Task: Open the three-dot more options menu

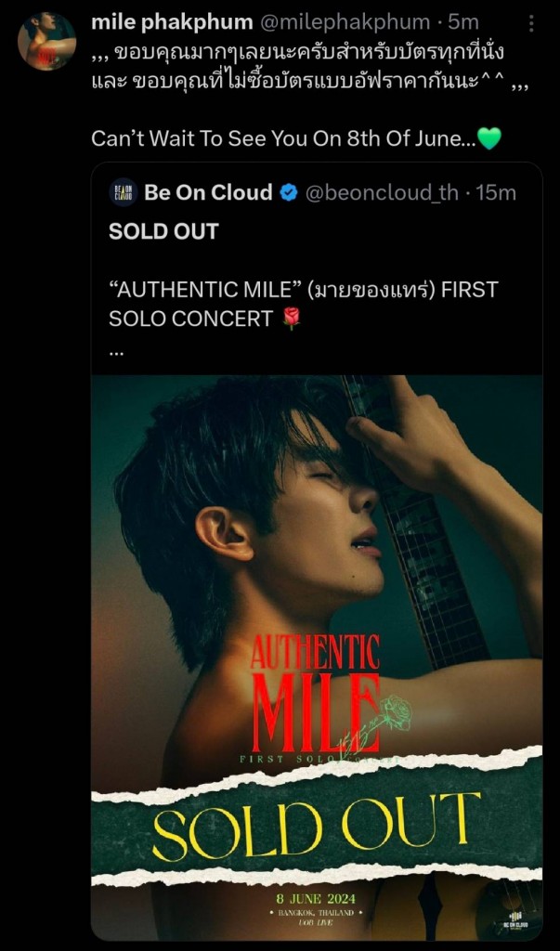Action: [530, 22]
